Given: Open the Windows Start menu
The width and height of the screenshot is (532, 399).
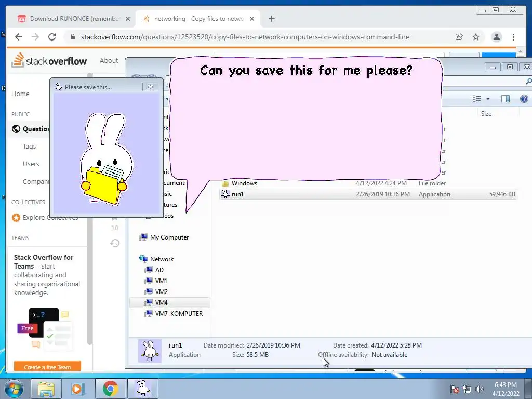Looking at the screenshot, I should pos(14,389).
